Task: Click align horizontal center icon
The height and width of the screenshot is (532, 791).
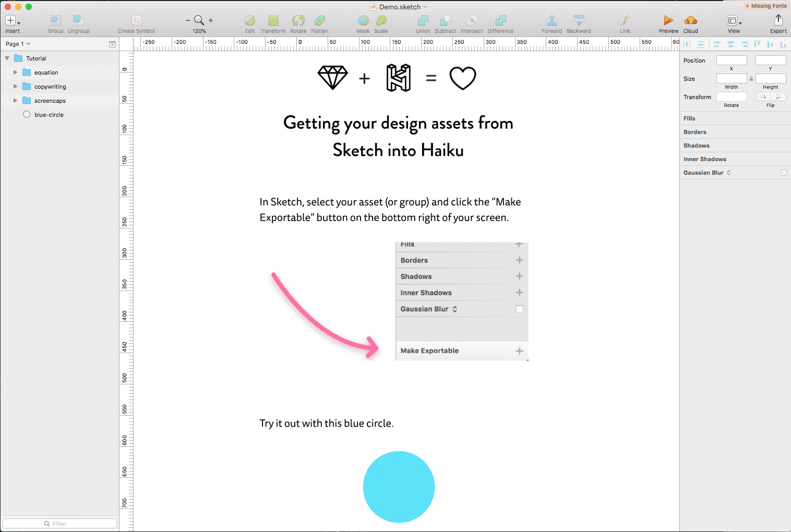Action: pos(730,44)
